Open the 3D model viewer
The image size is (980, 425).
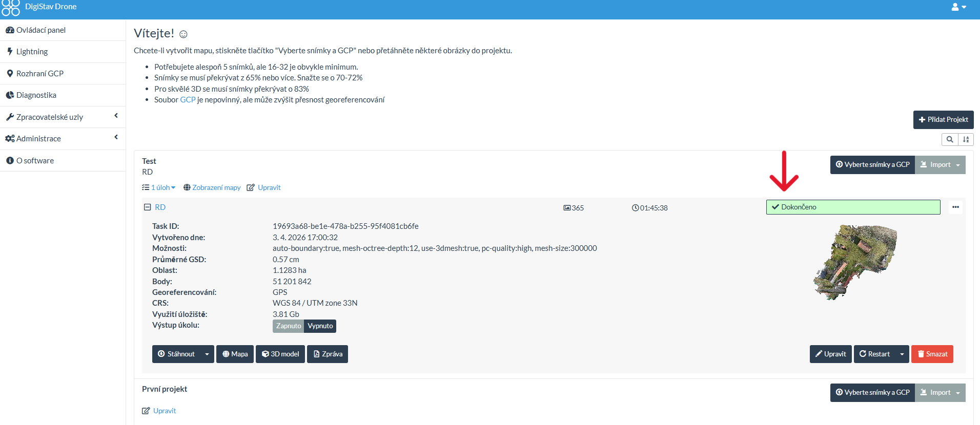coord(280,354)
